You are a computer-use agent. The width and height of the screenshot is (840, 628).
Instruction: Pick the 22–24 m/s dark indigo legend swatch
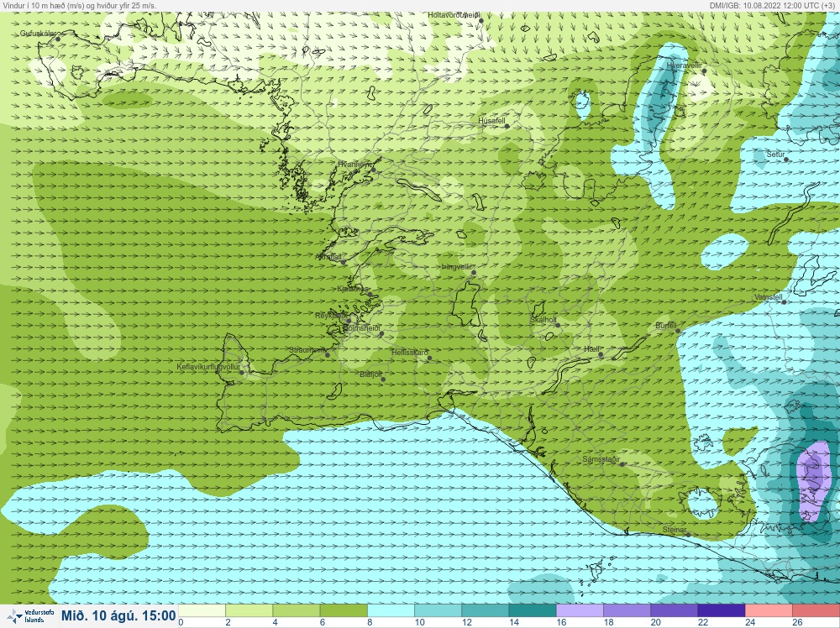tap(721, 610)
